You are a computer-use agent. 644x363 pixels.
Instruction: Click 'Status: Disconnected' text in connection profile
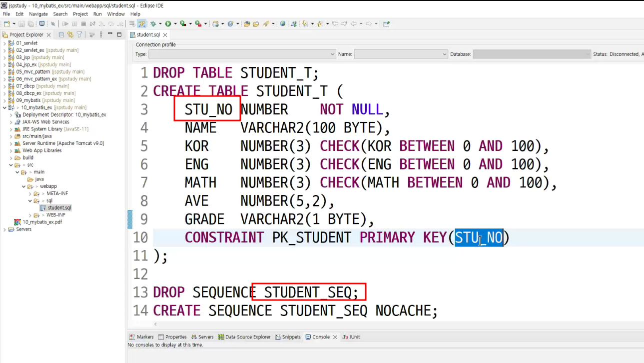pos(617,54)
